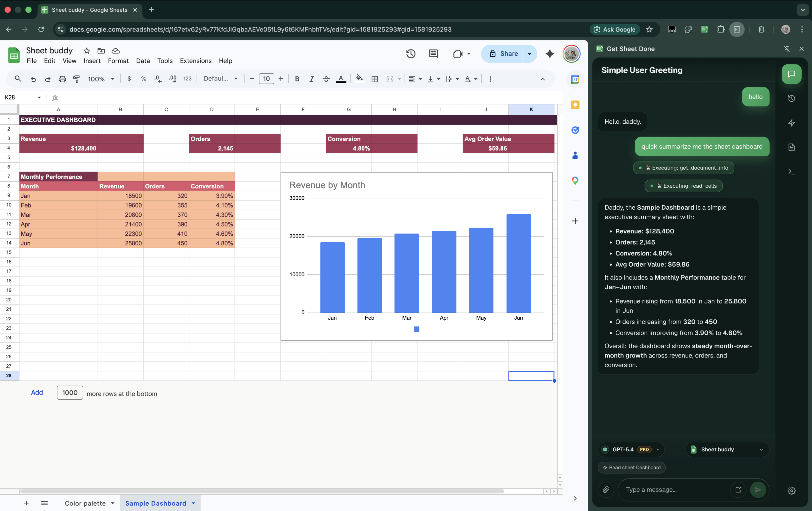812x511 pixels.
Task: Toggle Chrome side panel button
Action: pyautogui.click(x=737, y=29)
